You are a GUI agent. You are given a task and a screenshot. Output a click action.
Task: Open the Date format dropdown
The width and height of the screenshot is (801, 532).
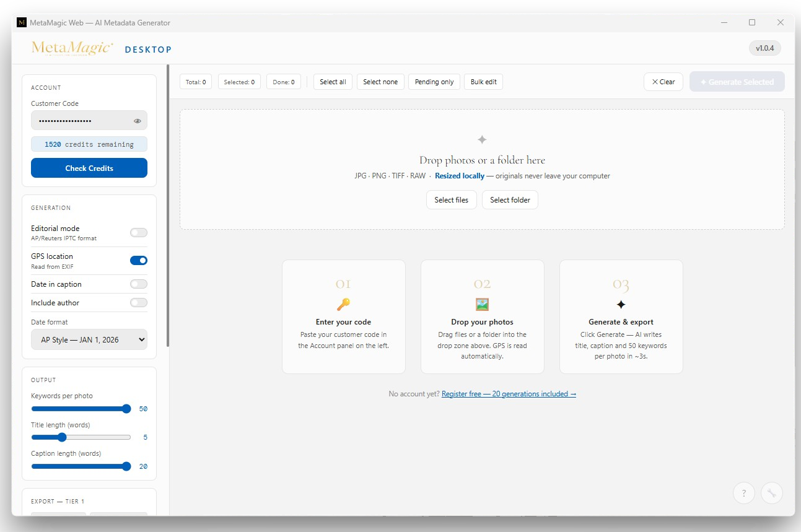pyautogui.click(x=89, y=339)
